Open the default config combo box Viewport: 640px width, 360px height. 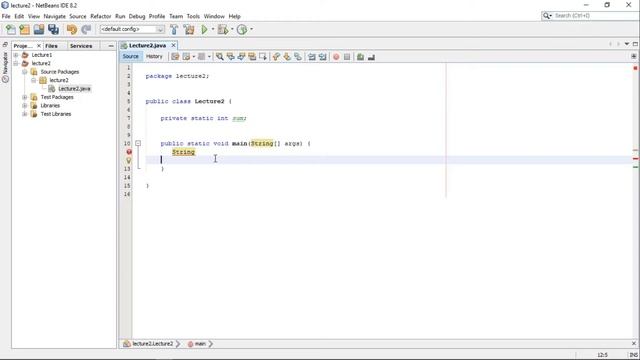pyautogui.click(x=132, y=29)
